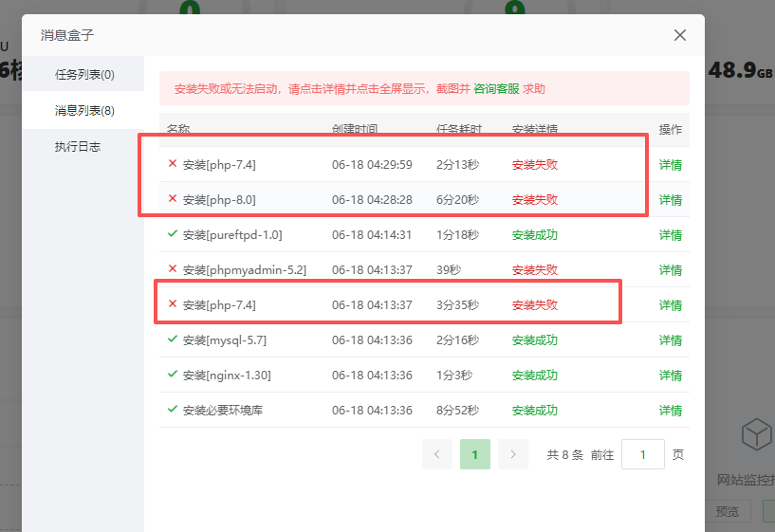Click the red failure icon beside phpmyadmin-5.2

click(x=173, y=268)
